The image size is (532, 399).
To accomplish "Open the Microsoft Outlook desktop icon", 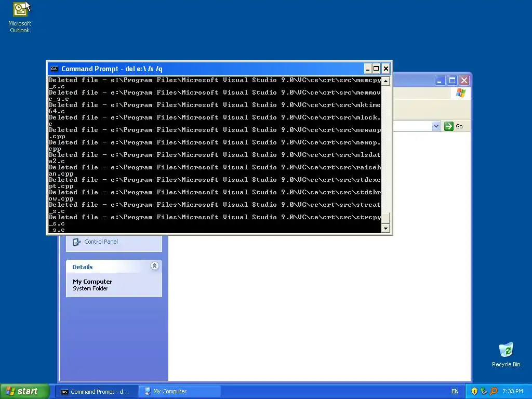I will point(20,17).
